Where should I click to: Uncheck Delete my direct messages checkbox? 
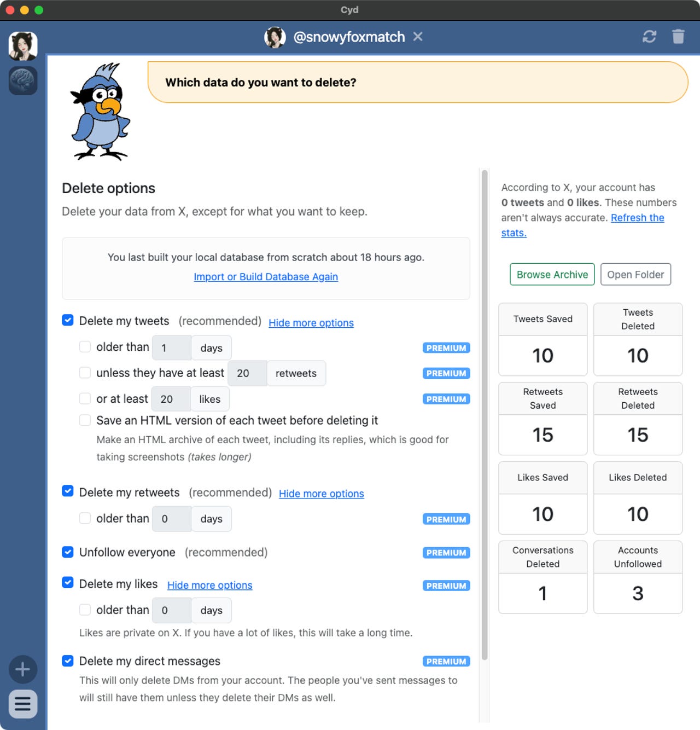[x=68, y=661]
